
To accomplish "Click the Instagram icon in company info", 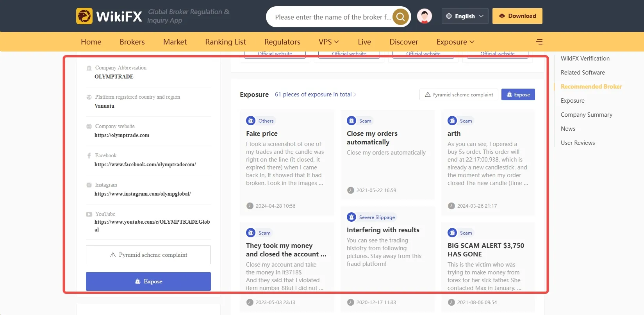I will click(x=89, y=185).
